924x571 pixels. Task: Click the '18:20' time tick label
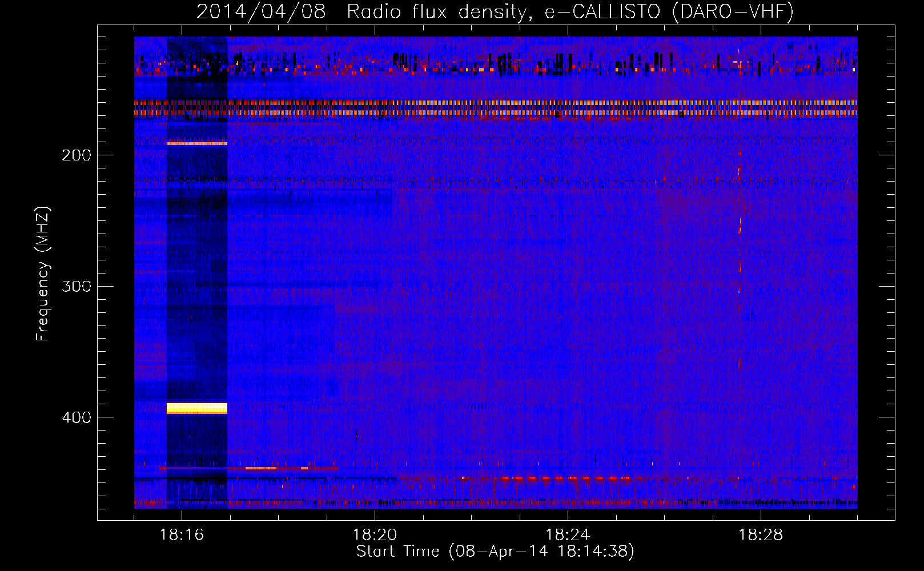tap(375, 535)
